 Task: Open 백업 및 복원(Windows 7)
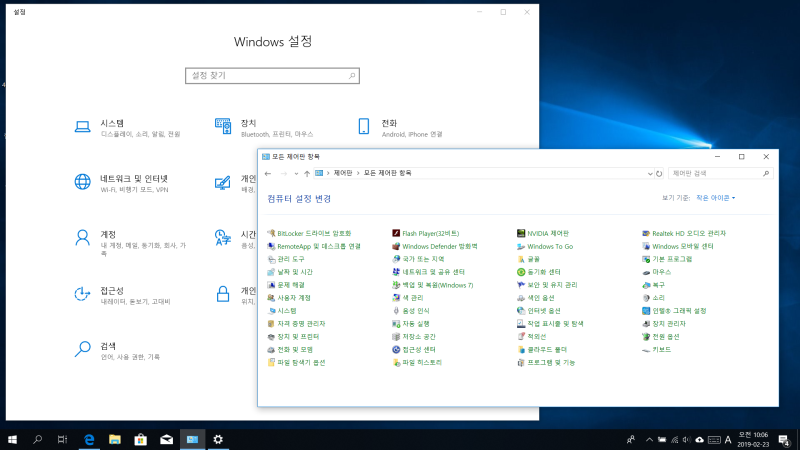pos(433,285)
